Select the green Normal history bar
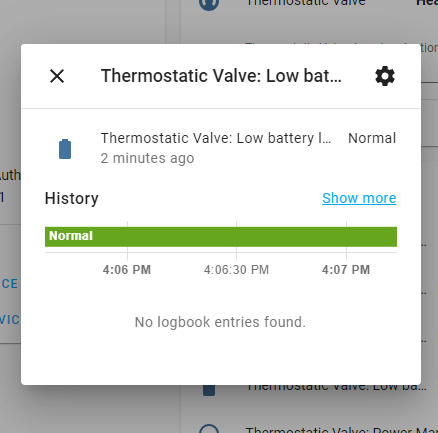 tap(221, 237)
